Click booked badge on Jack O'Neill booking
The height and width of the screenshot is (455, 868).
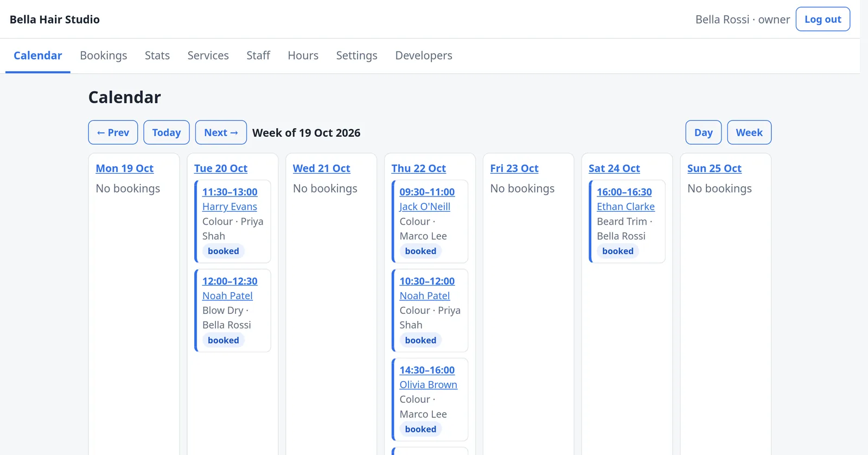tap(420, 251)
